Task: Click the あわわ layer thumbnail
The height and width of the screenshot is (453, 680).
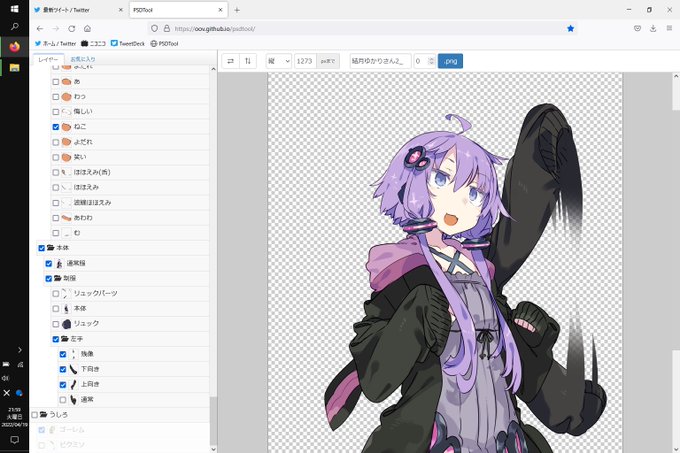Action: coord(66,218)
